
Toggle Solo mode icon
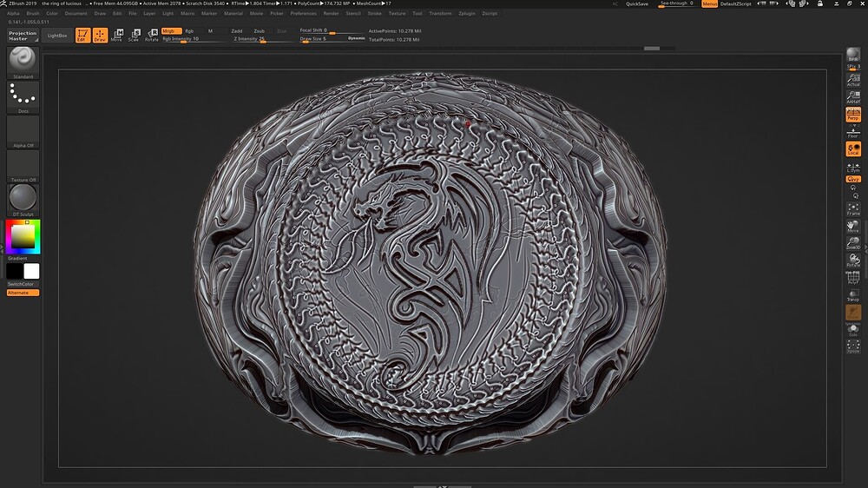pos(853,330)
